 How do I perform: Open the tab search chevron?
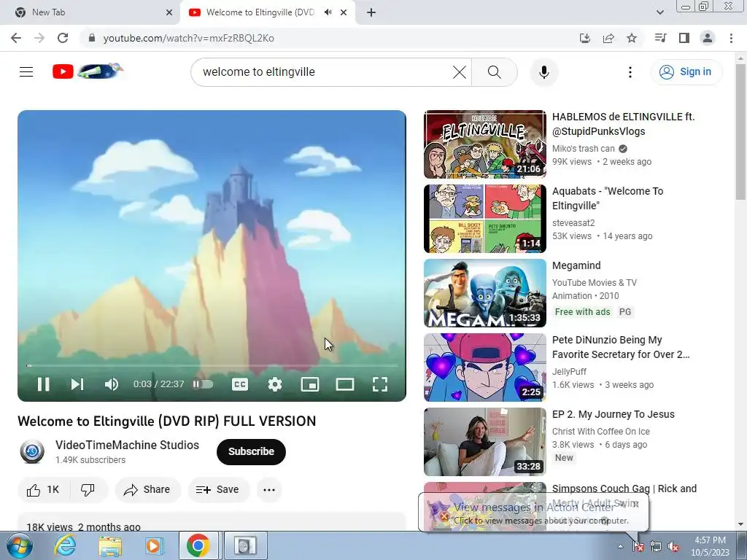point(659,12)
